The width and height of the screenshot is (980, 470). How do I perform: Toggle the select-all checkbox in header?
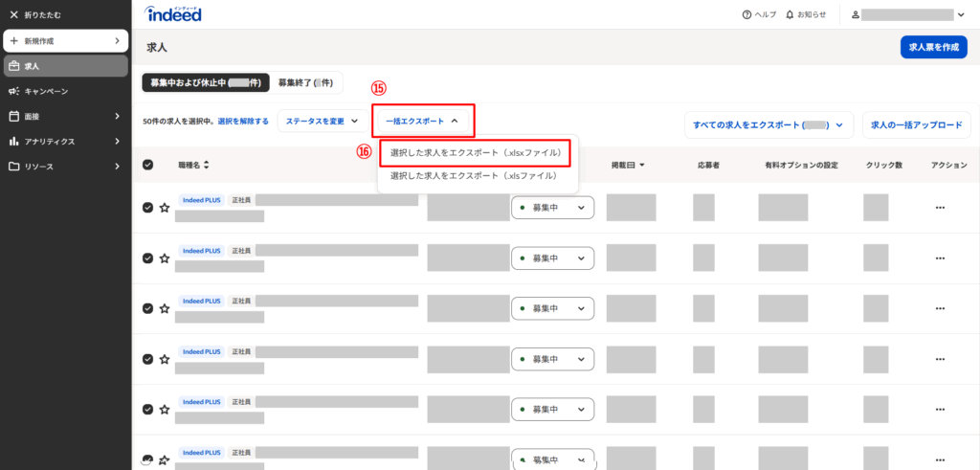click(147, 165)
